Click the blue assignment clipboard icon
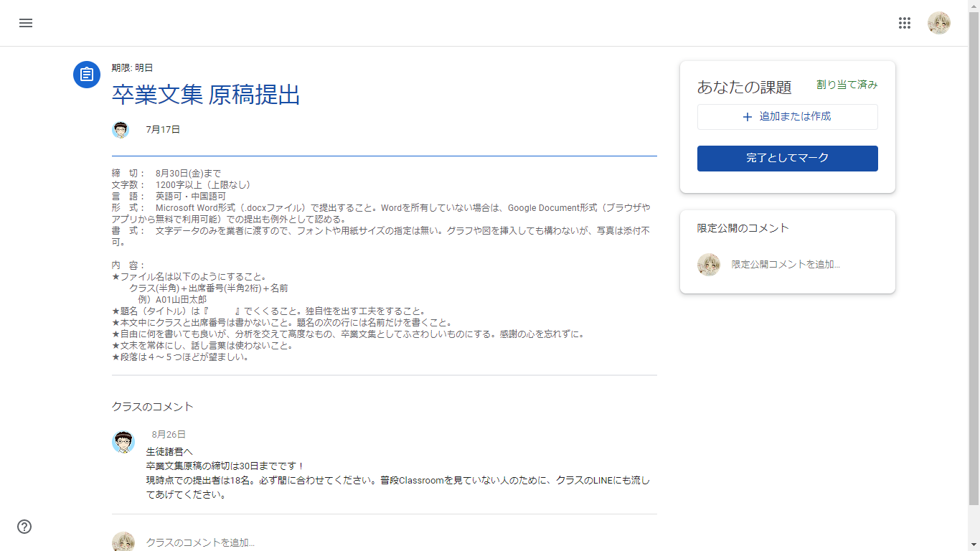 pyautogui.click(x=87, y=75)
